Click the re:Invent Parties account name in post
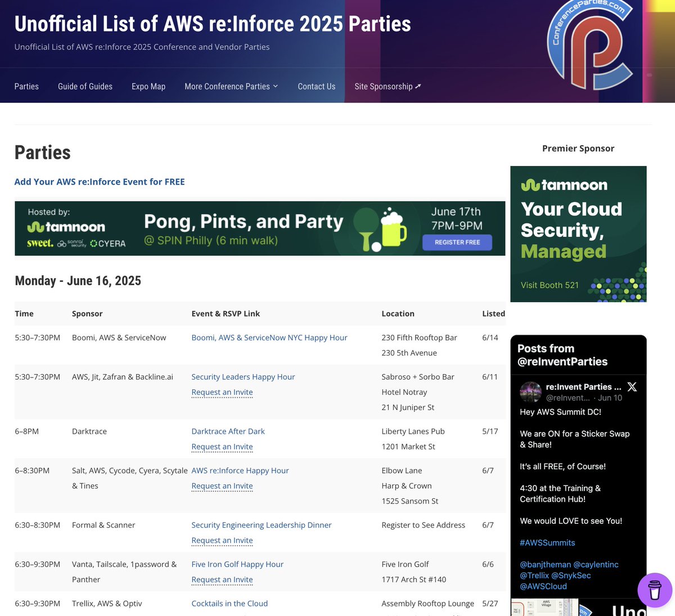The height and width of the screenshot is (616, 675). 583,387
